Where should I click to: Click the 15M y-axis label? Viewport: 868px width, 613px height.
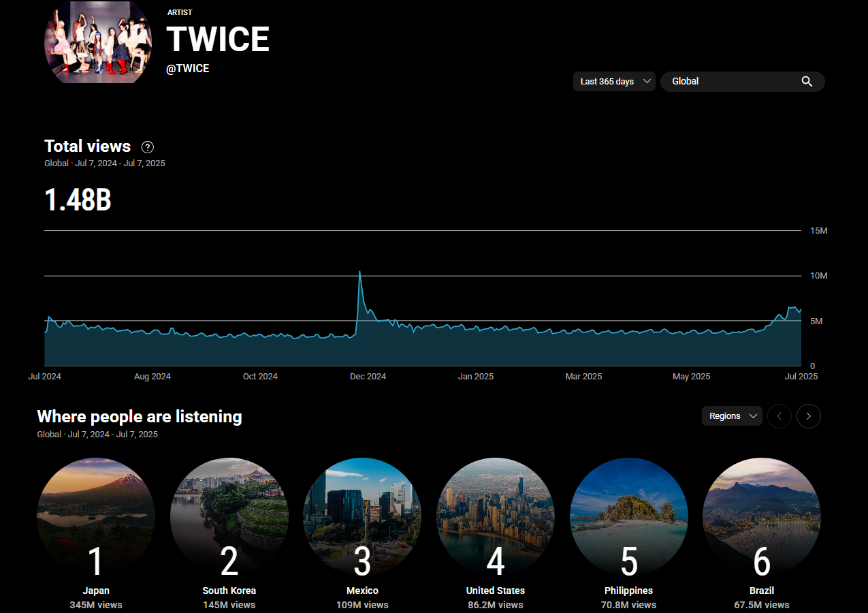tap(819, 231)
